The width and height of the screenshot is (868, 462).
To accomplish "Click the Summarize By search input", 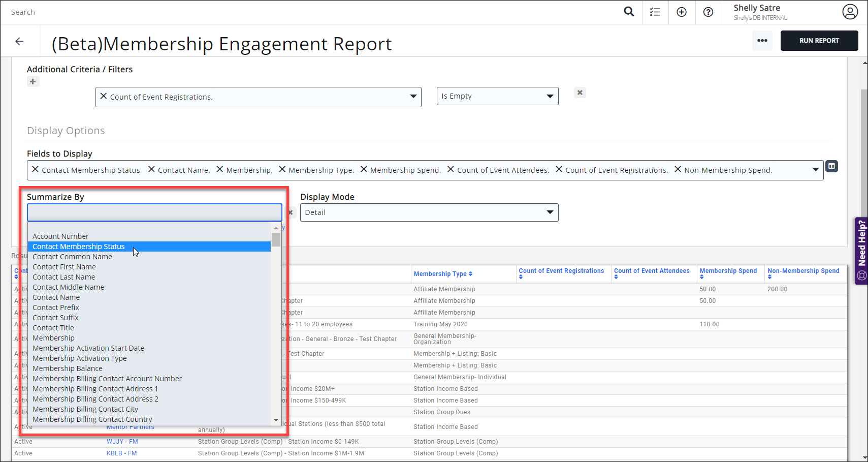I will pyautogui.click(x=154, y=212).
